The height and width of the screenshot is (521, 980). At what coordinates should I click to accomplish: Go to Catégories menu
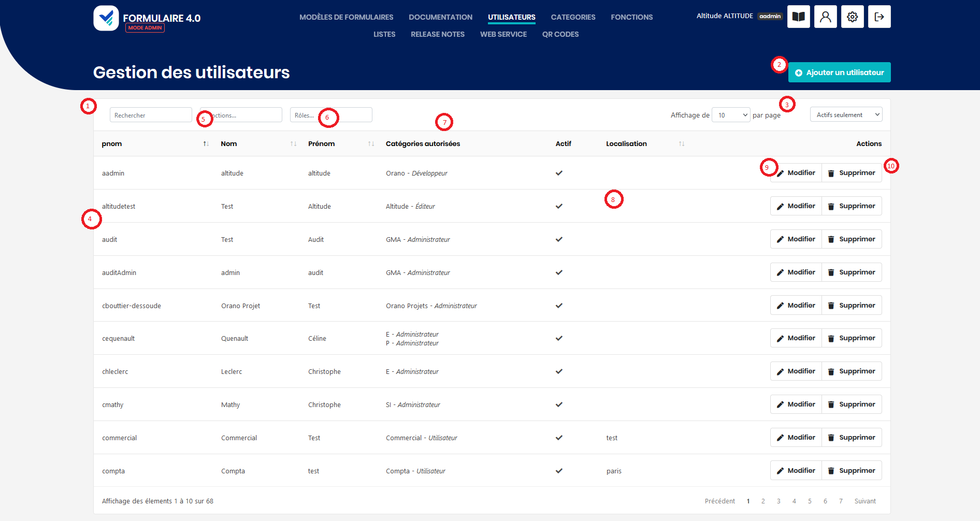573,17
